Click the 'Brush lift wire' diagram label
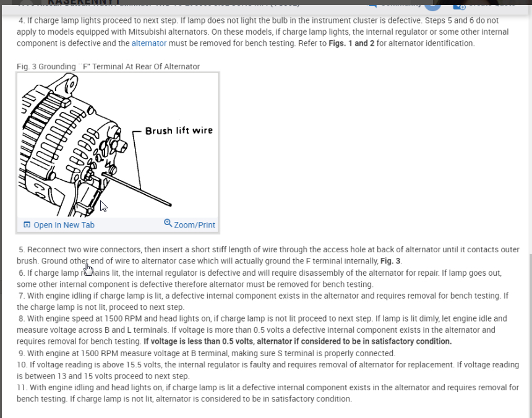The height and width of the screenshot is (418, 532). [179, 130]
